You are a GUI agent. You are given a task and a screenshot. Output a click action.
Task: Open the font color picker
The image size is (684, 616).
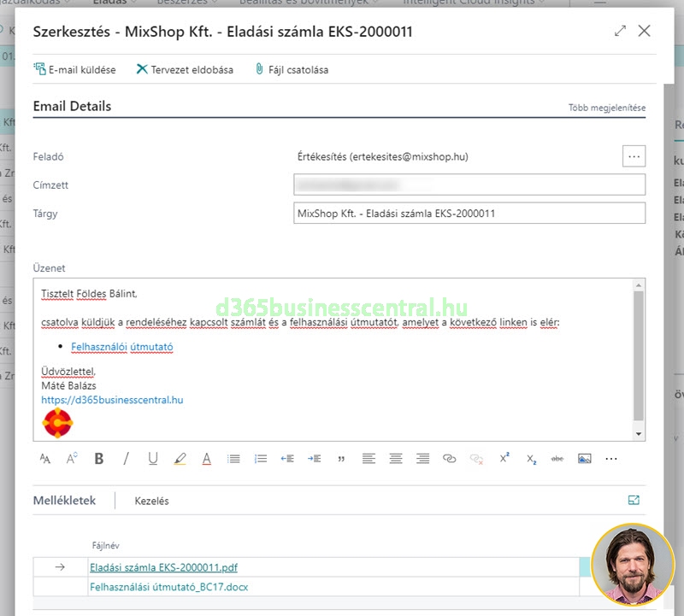coord(207,459)
